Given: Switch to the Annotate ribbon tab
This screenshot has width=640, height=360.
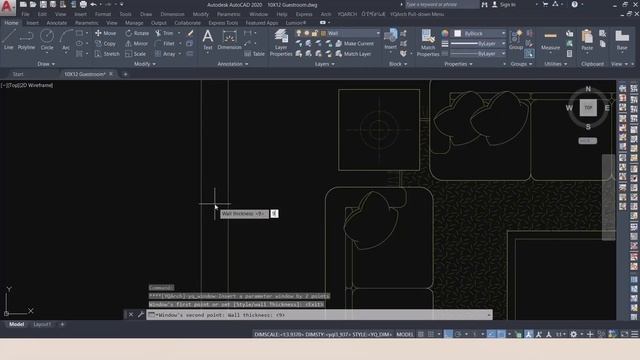Looking at the screenshot, I should (x=56, y=23).
